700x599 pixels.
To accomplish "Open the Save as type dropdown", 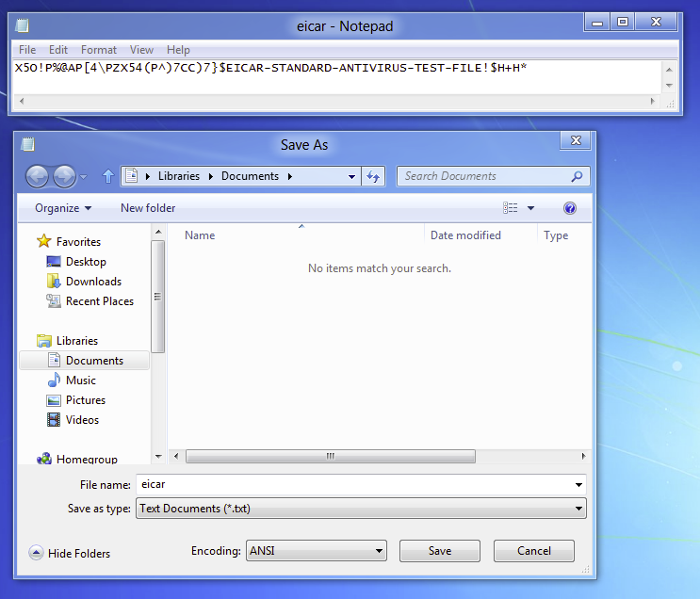I will [361, 509].
